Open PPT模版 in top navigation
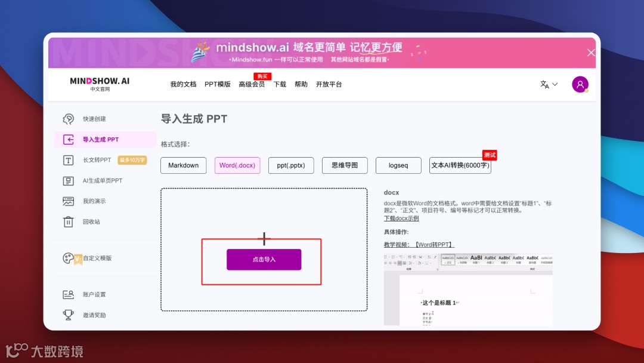This screenshot has width=644, height=363. pos(217,84)
